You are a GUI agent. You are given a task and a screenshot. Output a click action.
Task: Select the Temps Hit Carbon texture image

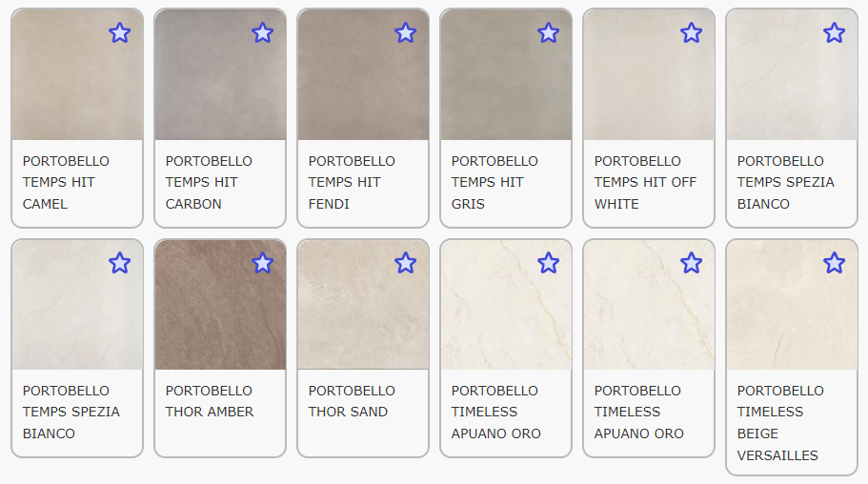tap(220, 74)
